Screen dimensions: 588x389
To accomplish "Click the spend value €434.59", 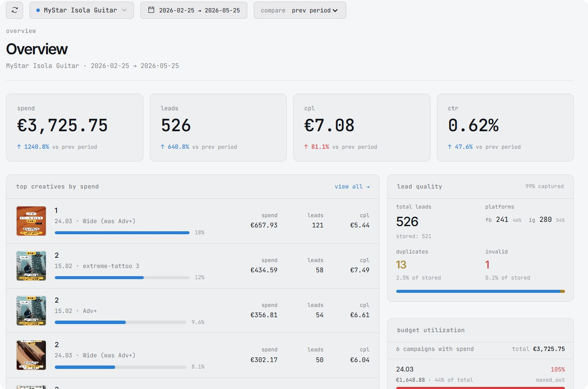I will click(264, 270).
